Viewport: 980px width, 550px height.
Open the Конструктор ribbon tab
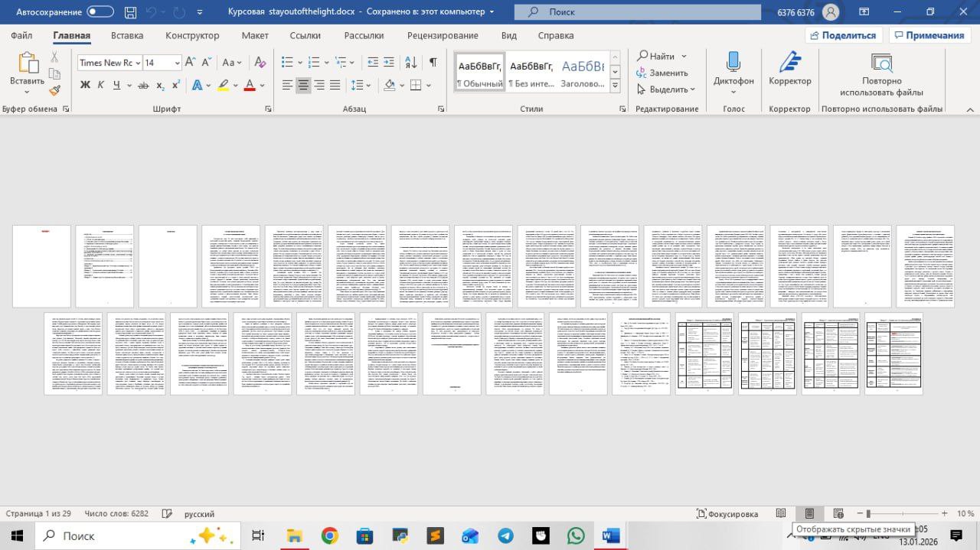pos(192,35)
